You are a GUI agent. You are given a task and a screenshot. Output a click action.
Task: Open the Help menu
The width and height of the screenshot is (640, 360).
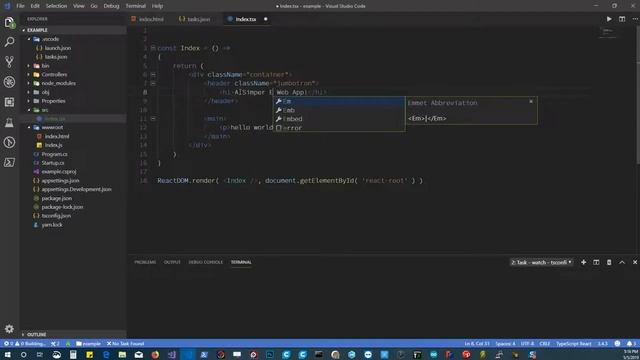(x=157, y=6)
